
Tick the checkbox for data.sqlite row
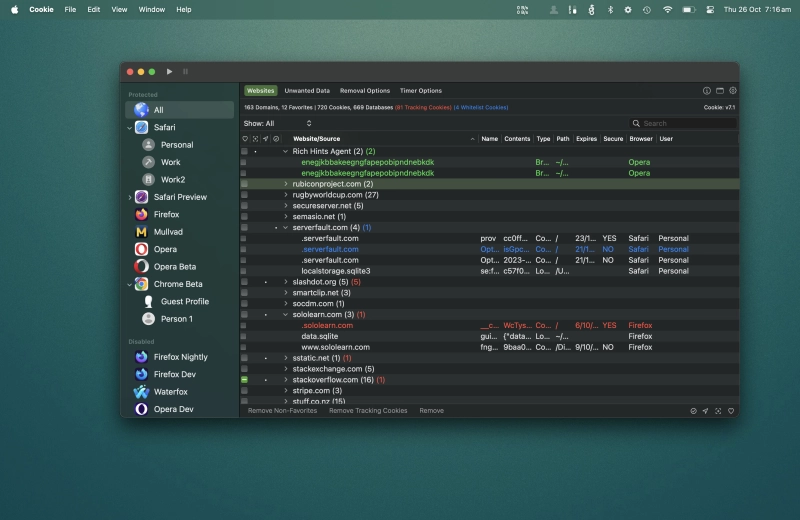[243, 337]
